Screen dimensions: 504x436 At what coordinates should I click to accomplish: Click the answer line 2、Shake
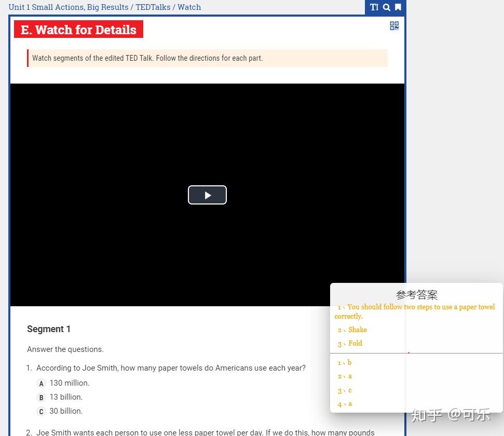pyautogui.click(x=352, y=330)
